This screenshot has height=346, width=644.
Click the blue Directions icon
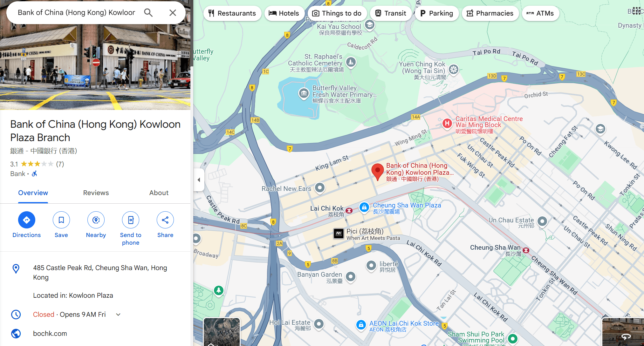(26, 220)
